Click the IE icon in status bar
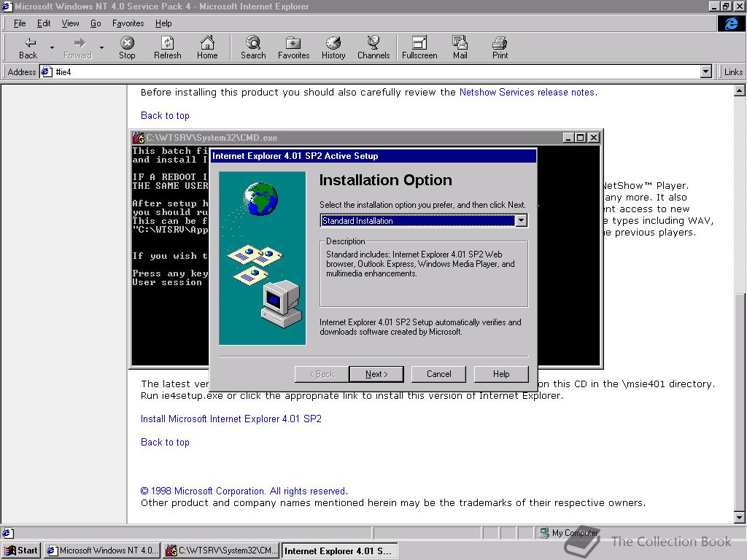The width and height of the screenshot is (747, 560). point(8,533)
